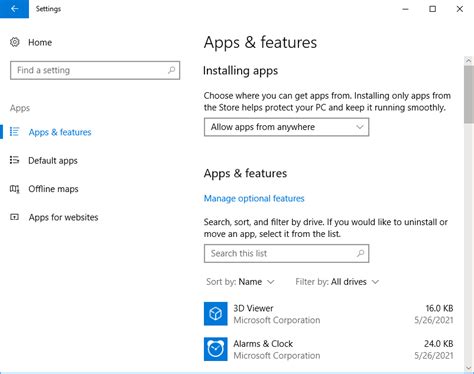Click the Default apps sidebar icon
This screenshot has height=374, width=474.
[x=14, y=160]
